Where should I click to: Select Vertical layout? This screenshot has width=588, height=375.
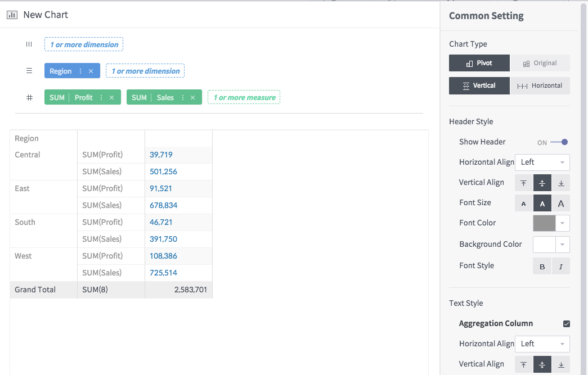coord(479,85)
